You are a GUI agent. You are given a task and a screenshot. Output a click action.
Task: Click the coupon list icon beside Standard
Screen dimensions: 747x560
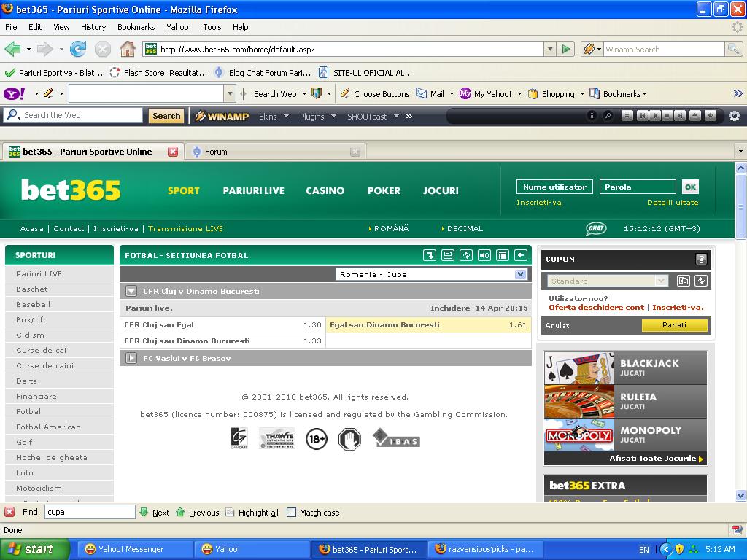(683, 281)
